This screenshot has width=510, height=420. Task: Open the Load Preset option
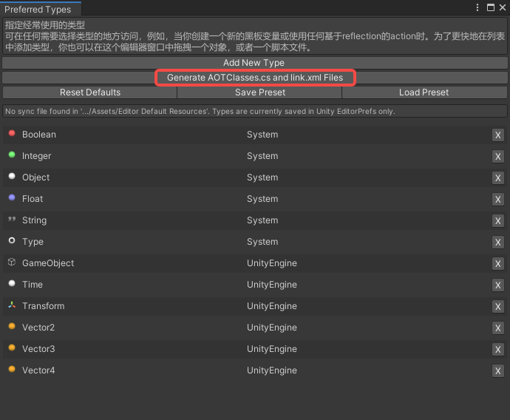424,92
